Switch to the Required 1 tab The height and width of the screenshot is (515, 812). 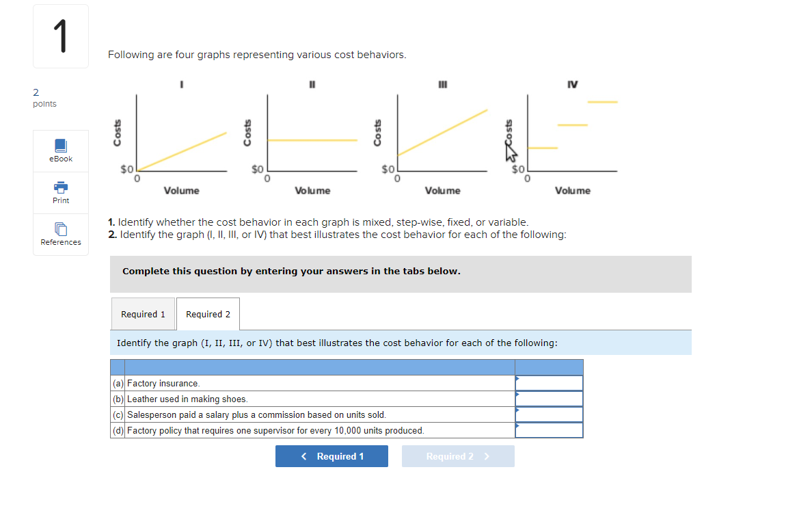(143, 314)
